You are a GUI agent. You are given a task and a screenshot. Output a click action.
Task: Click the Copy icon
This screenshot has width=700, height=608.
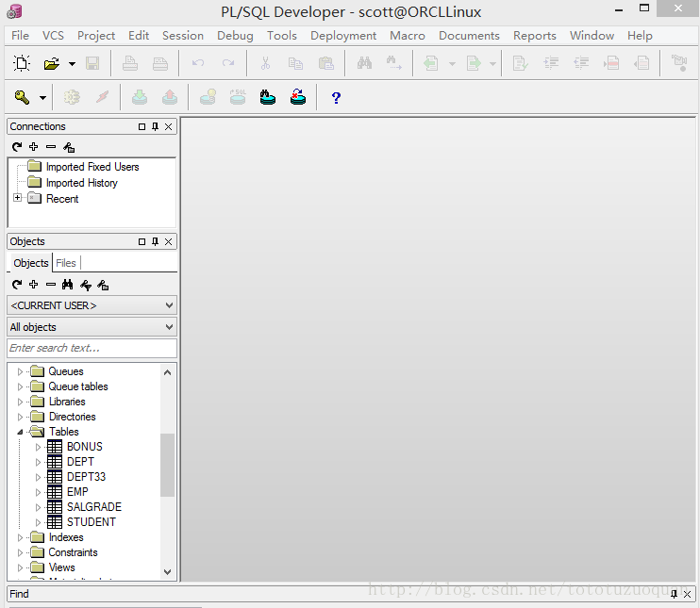tap(295, 64)
